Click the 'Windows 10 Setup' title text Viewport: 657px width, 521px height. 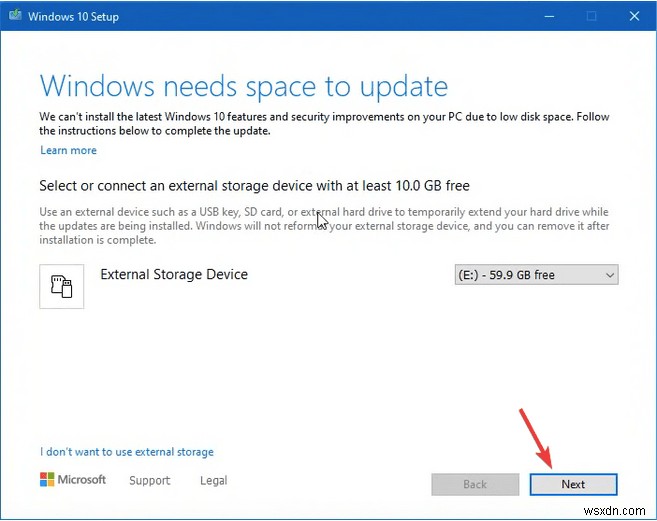73,16
